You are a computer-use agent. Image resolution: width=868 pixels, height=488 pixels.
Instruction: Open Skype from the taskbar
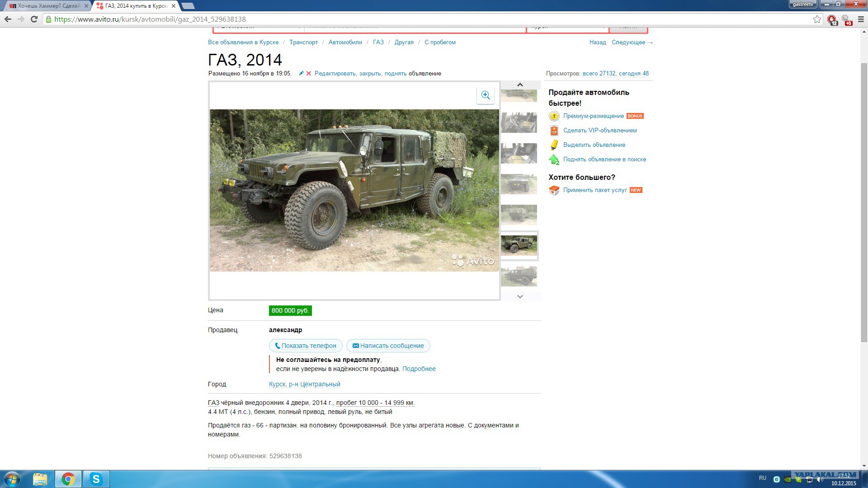[x=96, y=479]
